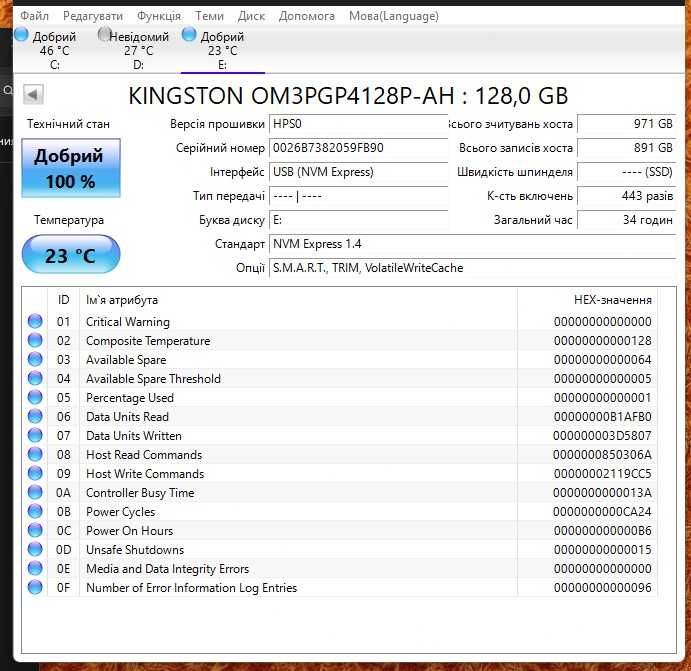Click the spindle speed value ---- (SSD)

[x=626, y=172]
